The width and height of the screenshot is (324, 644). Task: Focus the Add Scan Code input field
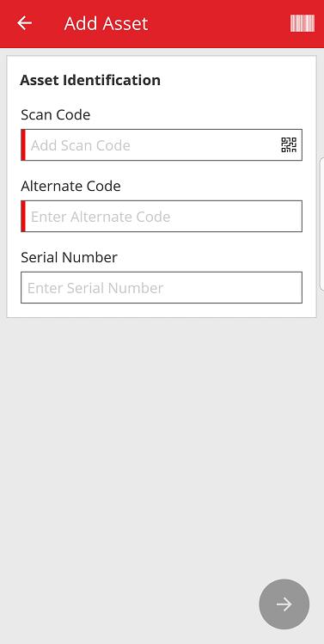point(162,145)
